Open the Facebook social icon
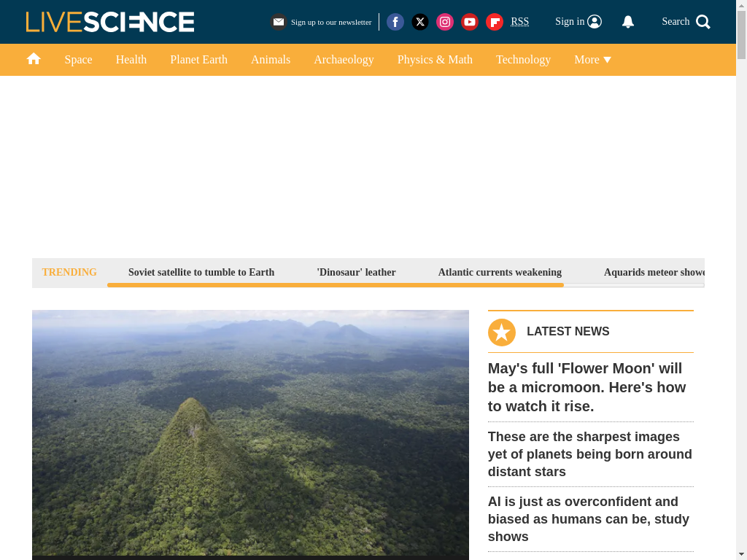This screenshot has height=560, width=747. pyautogui.click(x=395, y=22)
